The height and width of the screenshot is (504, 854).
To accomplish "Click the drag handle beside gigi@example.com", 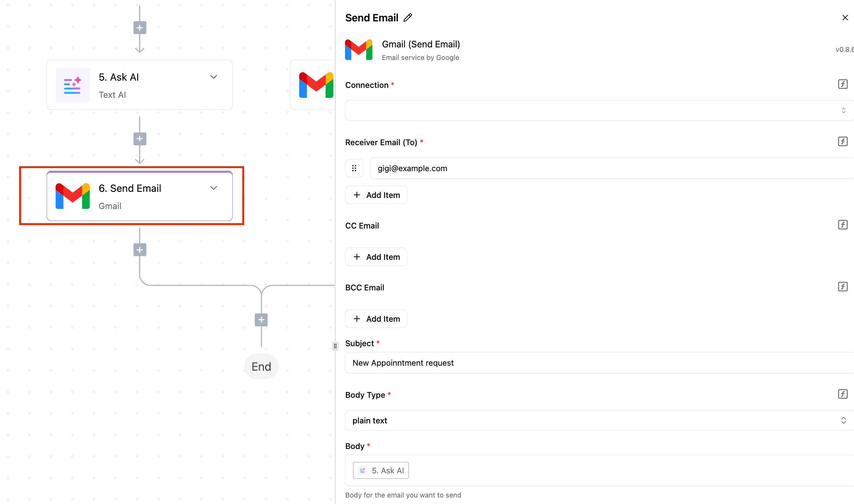I will tap(354, 169).
